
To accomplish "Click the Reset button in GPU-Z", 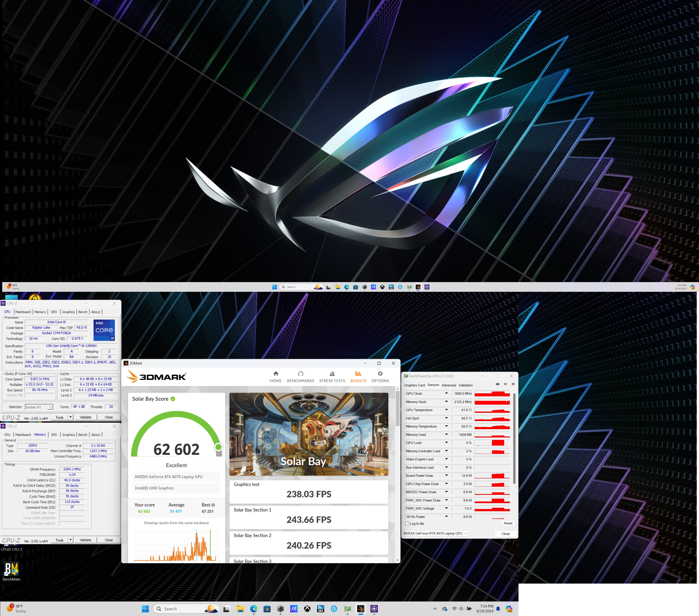I will pyautogui.click(x=508, y=523).
